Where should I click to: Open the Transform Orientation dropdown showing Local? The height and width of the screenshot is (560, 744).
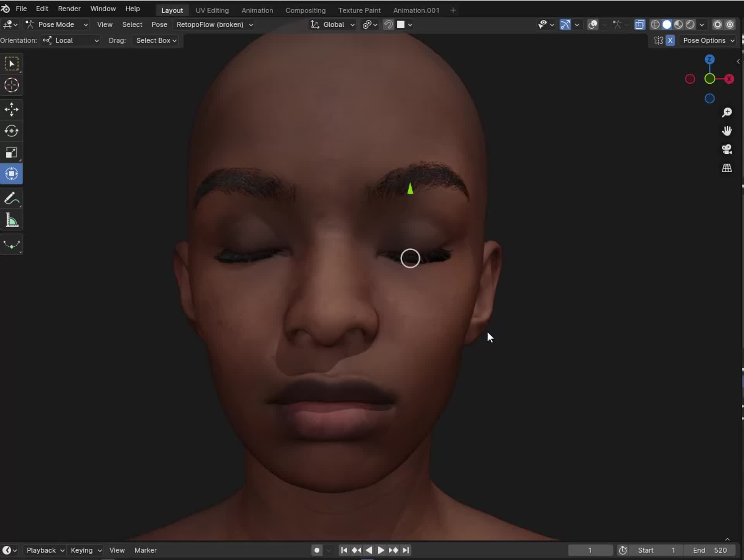coord(70,40)
